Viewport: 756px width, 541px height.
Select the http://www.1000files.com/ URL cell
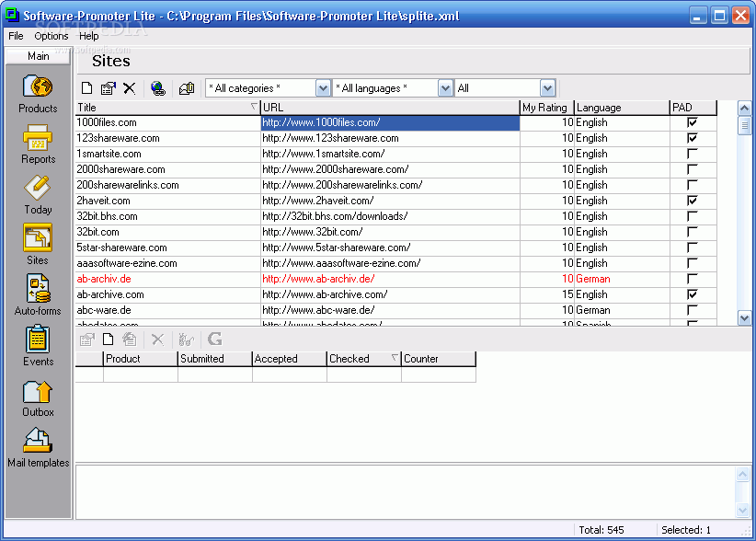pyautogui.click(x=390, y=122)
